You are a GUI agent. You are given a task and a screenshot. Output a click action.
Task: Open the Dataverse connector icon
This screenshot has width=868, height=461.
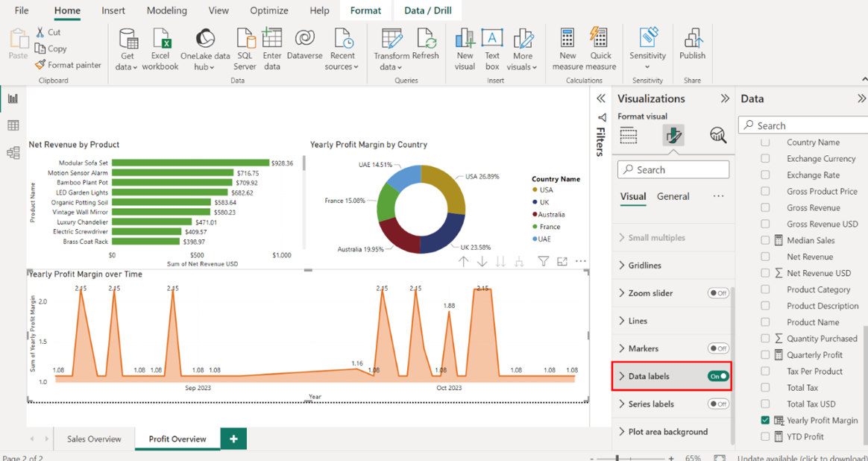[x=304, y=40]
